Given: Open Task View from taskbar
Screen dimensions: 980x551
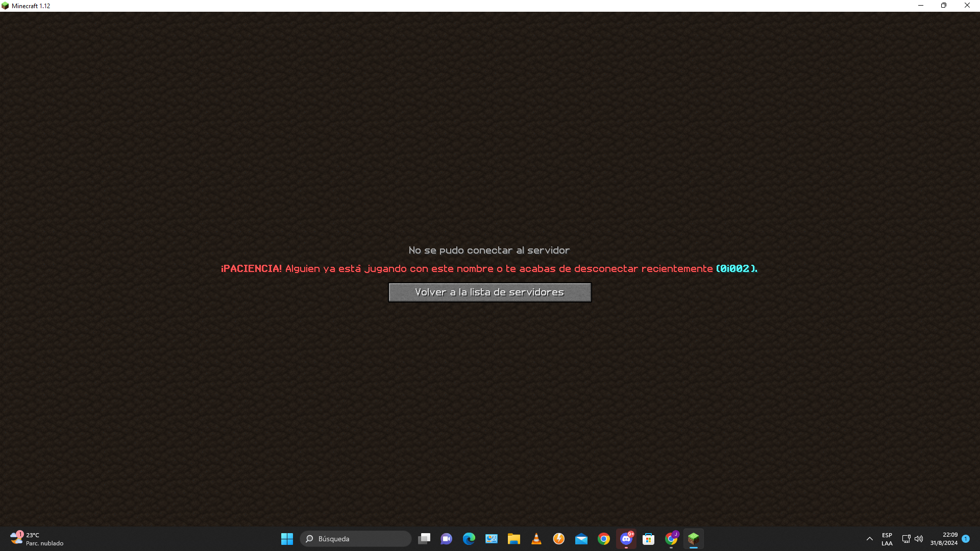Looking at the screenshot, I should tap(424, 539).
